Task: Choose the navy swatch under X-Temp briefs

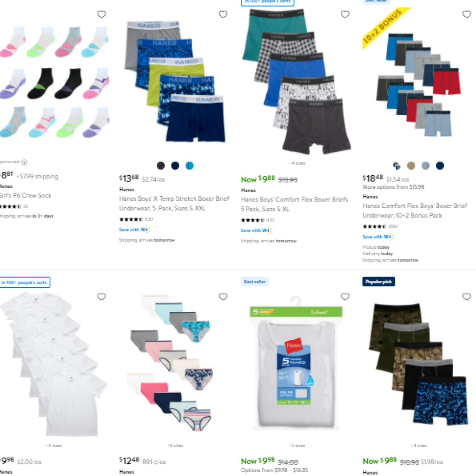Action: 175,165
